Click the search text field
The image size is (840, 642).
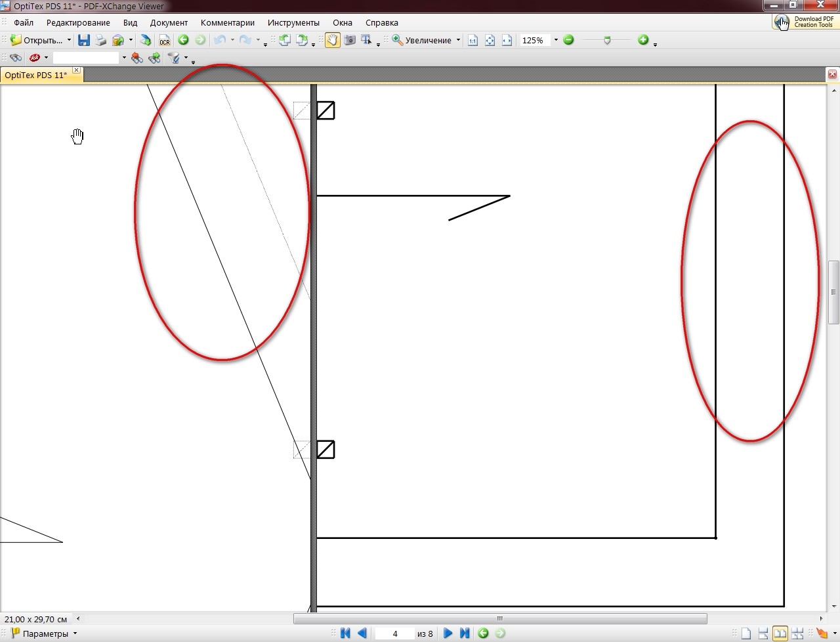[x=86, y=58]
